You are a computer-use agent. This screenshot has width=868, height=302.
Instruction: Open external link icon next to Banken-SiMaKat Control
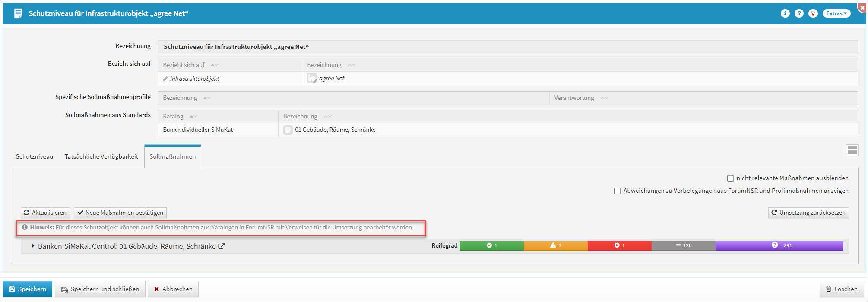coord(222,246)
